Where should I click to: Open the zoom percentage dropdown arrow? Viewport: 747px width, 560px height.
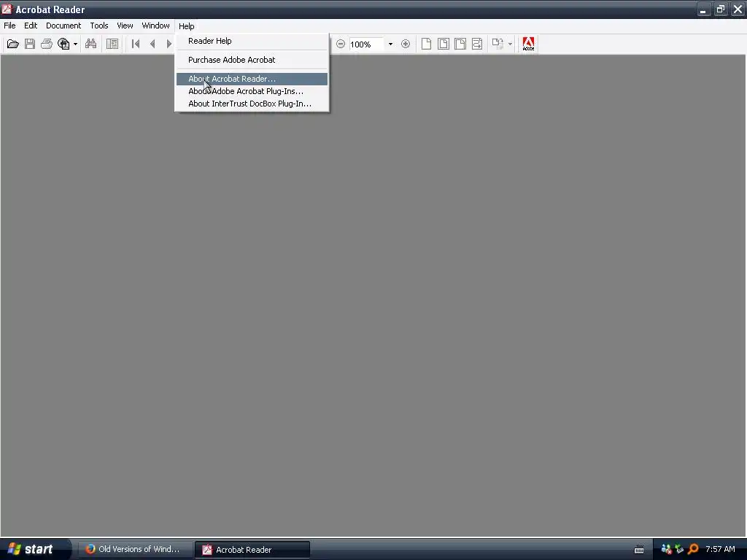pos(390,44)
